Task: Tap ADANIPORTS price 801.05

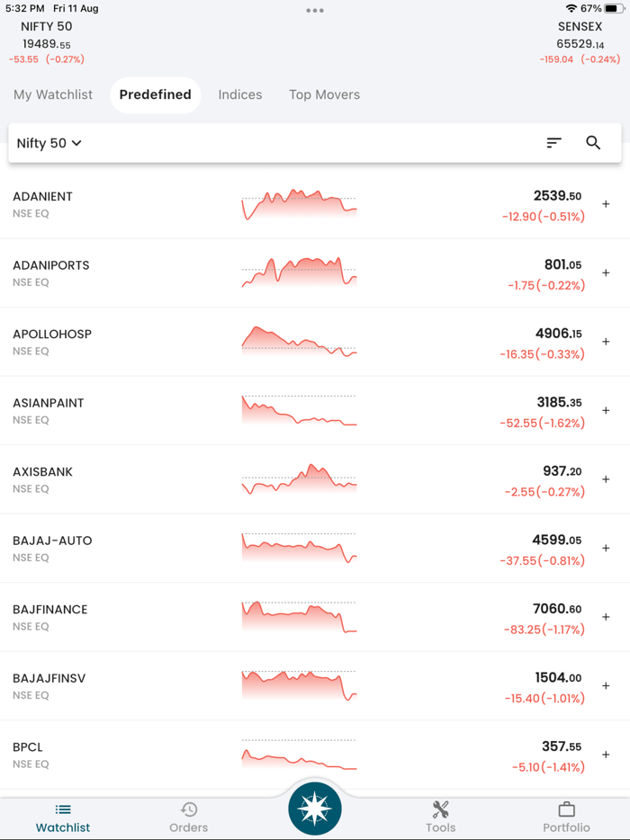Action: click(x=562, y=264)
